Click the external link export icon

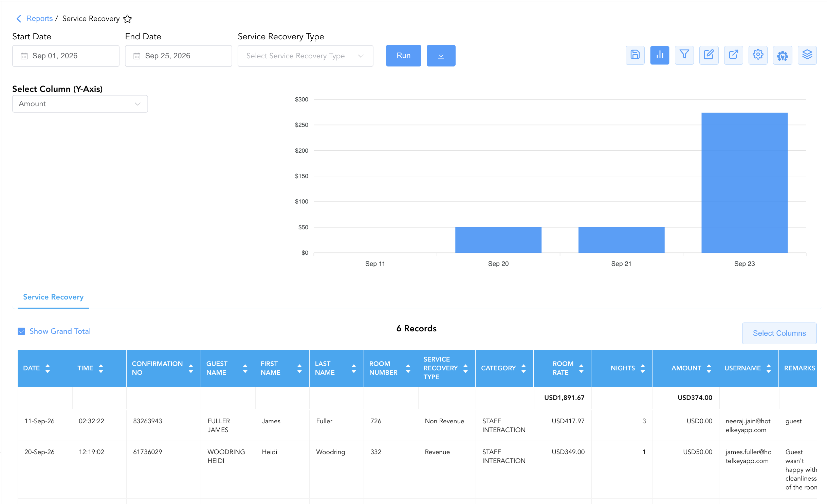(733, 55)
